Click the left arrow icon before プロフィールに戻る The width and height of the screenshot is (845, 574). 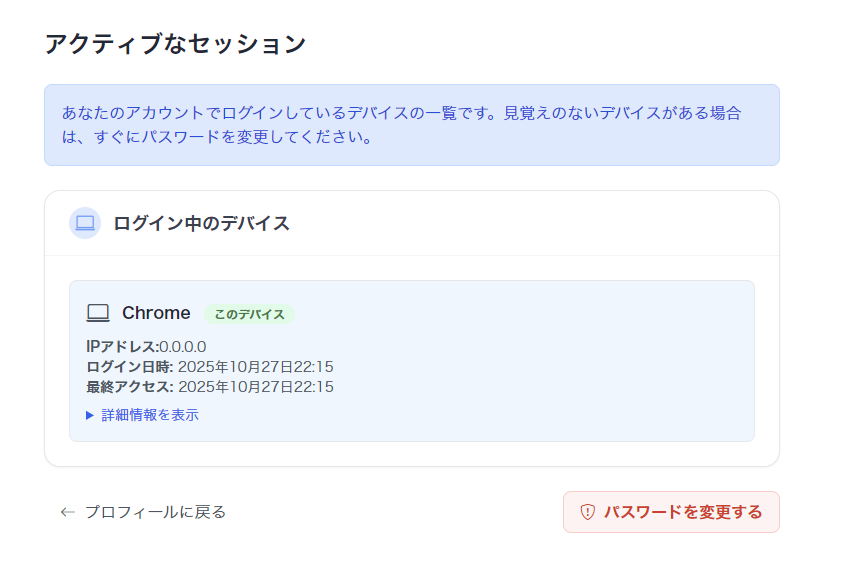coord(68,512)
